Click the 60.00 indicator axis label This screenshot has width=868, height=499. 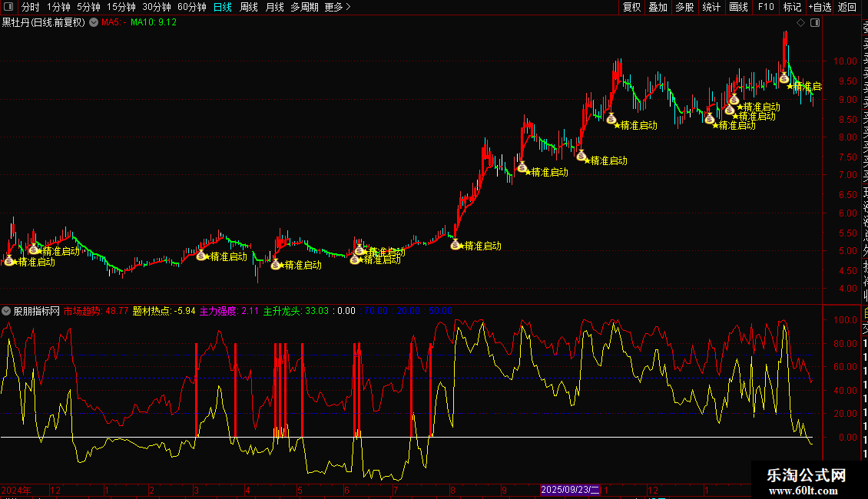pos(845,367)
